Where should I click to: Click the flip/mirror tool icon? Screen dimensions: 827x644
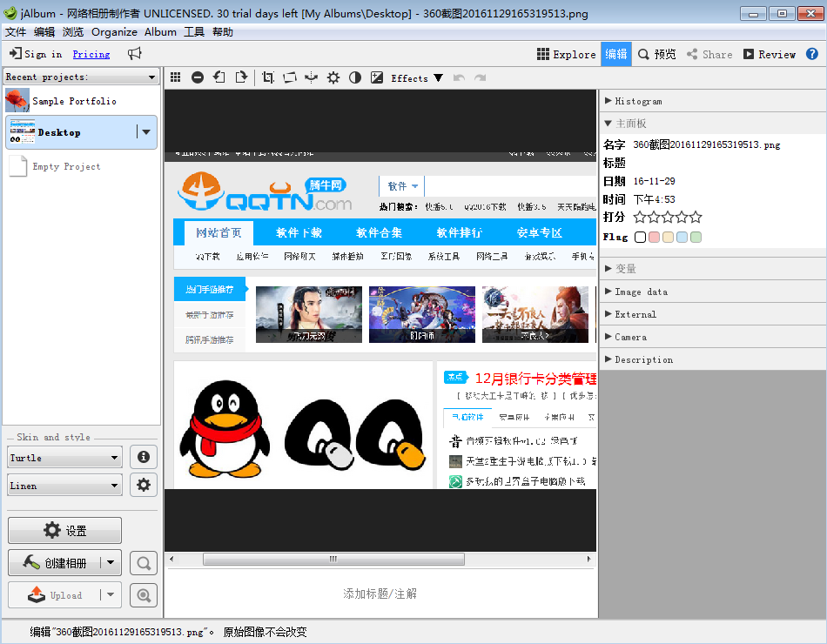coord(311,77)
